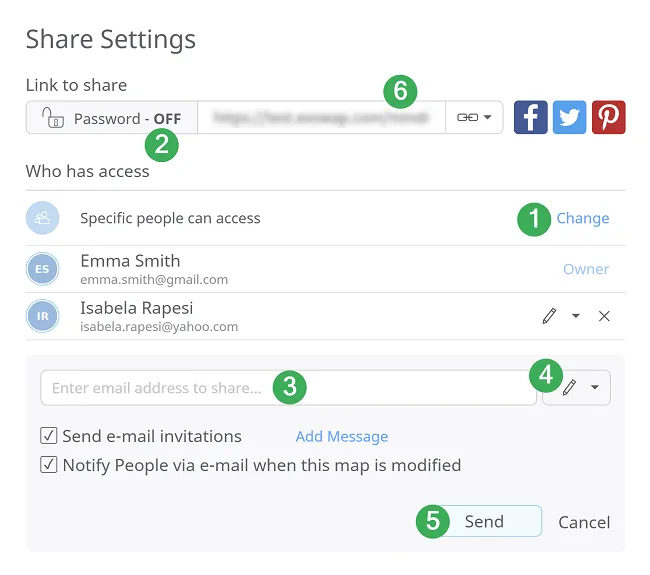The width and height of the screenshot is (650, 575).
Task: Click Emma Smith's ES avatar
Action: pyautogui.click(x=42, y=269)
